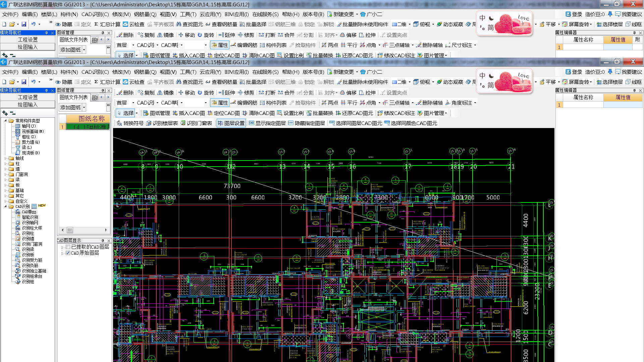Click the 识别楼层表 tool
The height and width of the screenshot is (362, 644).
coord(162,123)
